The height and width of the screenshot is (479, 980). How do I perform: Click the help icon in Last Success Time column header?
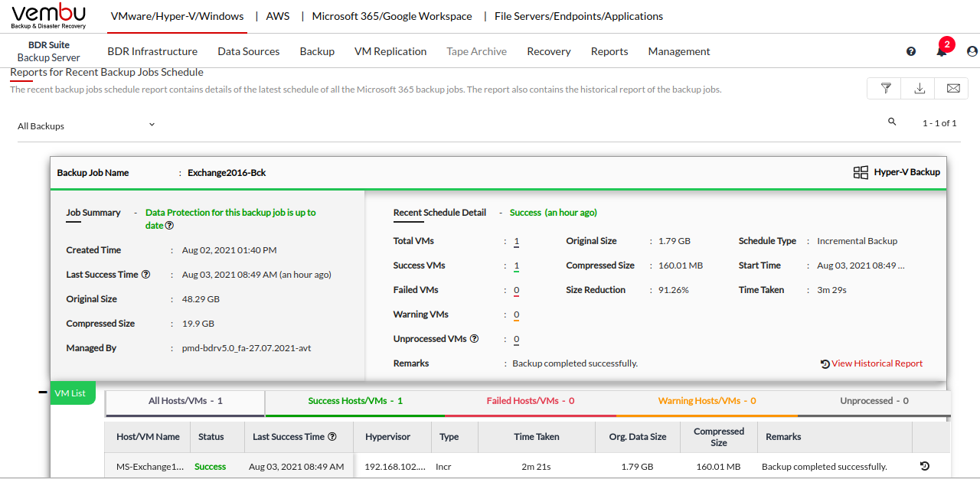point(332,437)
